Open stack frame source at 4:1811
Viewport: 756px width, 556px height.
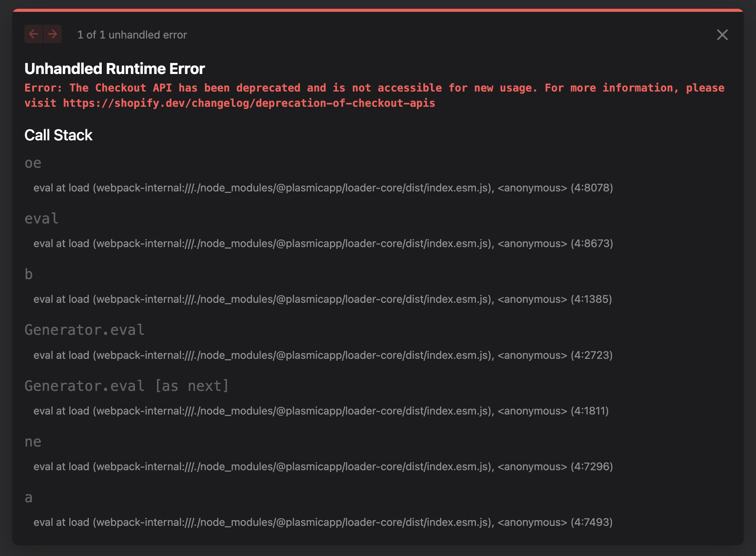pos(321,411)
